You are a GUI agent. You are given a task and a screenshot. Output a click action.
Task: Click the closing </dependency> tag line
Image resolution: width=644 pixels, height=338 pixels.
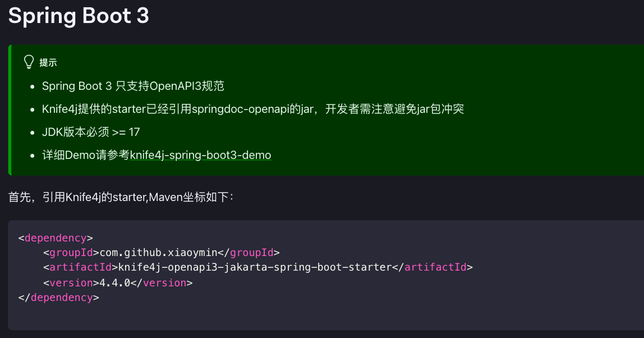[x=59, y=297]
